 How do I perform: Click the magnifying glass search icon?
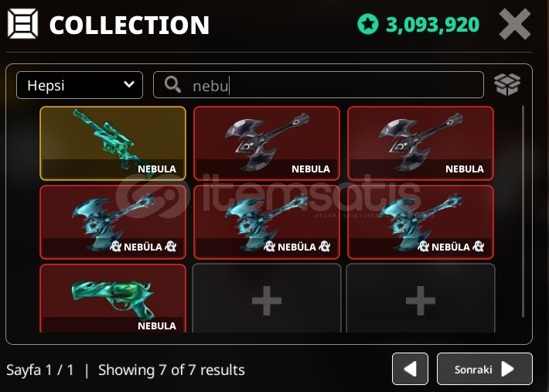[x=172, y=85]
